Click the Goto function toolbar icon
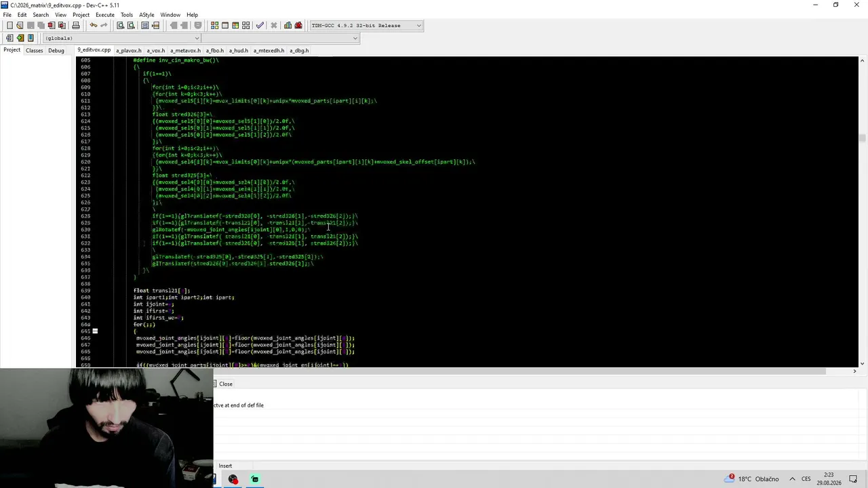Image resolution: width=868 pixels, height=488 pixels. [x=144, y=25]
